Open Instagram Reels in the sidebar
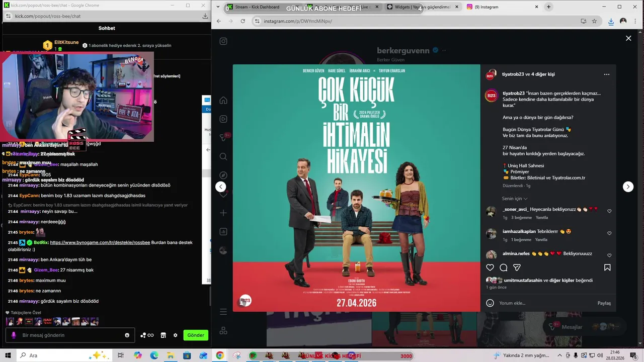 click(223, 119)
